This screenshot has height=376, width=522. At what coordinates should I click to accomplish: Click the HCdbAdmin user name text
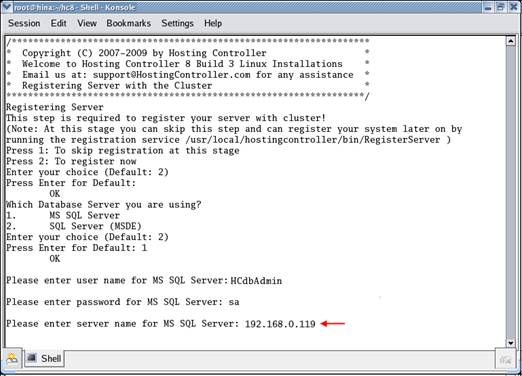pyautogui.click(x=256, y=281)
